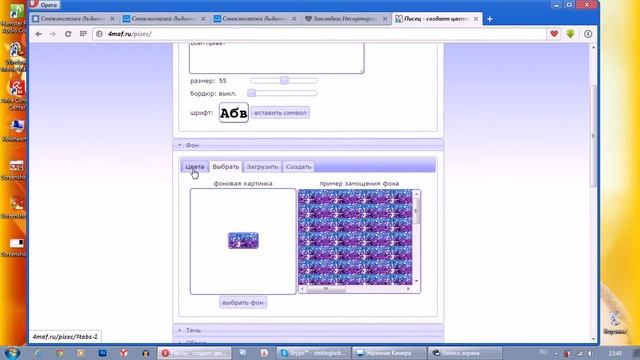This screenshot has width=640, height=360.
Task: Expand the Тень section header
Action: click(308, 330)
